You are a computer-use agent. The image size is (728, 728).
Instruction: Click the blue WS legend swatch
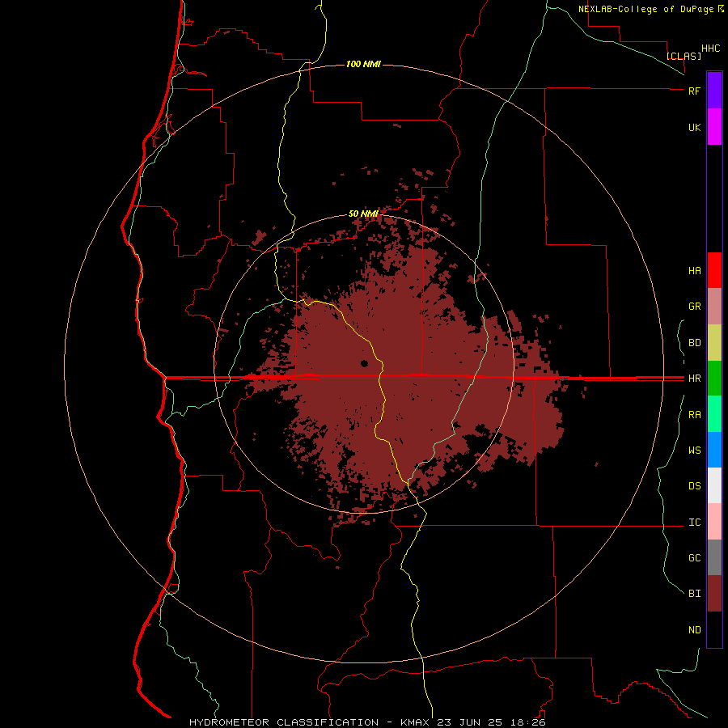click(x=714, y=450)
